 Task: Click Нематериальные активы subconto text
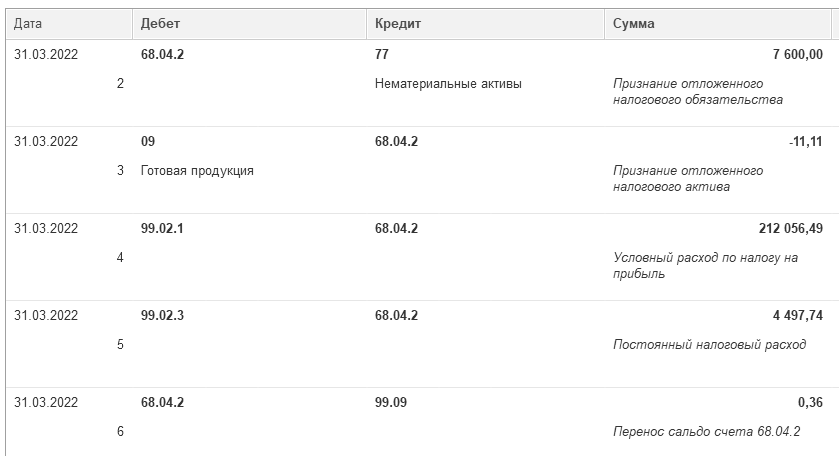tap(448, 84)
